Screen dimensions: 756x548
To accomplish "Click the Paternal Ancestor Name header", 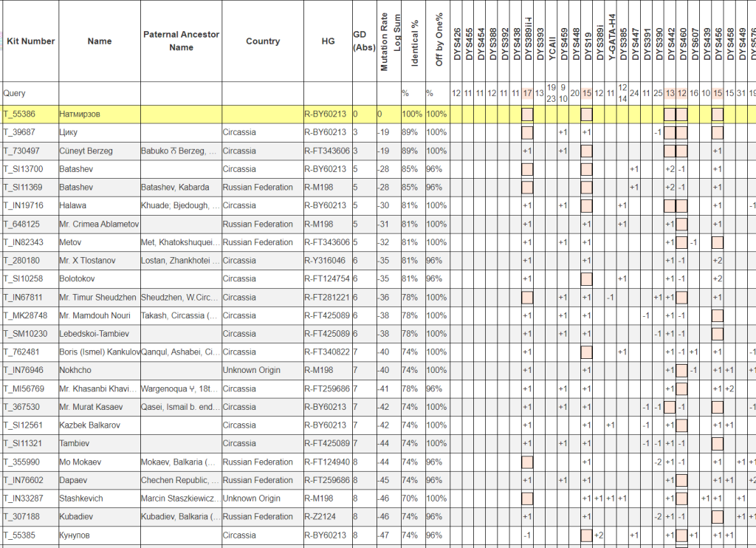I will click(181, 41).
